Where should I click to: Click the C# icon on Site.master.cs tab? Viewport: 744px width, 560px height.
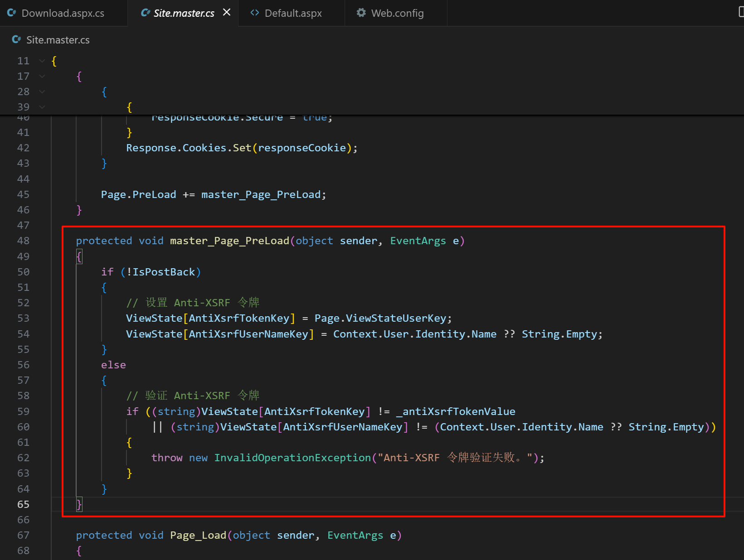(x=146, y=13)
